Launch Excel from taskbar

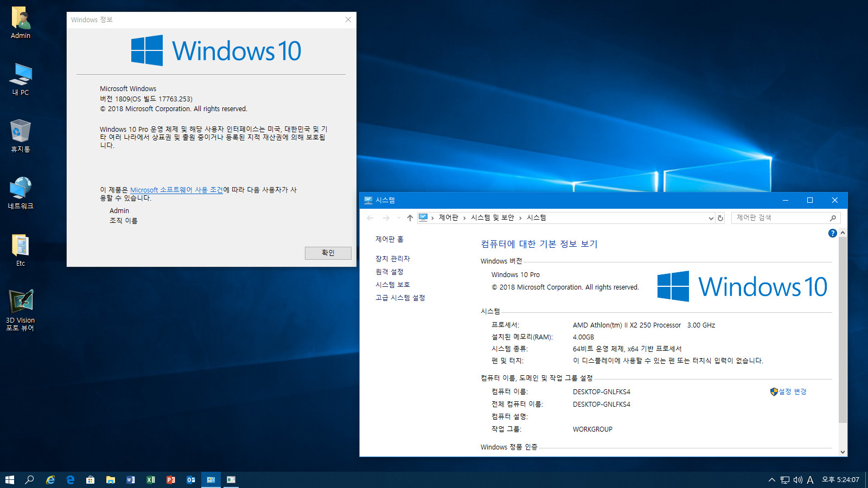(x=151, y=480)
